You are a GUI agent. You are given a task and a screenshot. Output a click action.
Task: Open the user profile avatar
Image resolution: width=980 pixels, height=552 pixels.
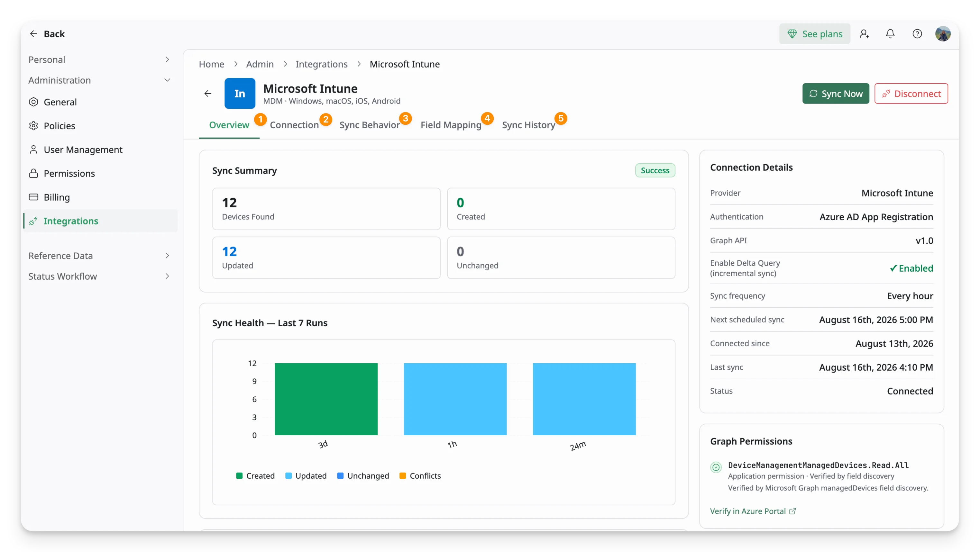943,34
